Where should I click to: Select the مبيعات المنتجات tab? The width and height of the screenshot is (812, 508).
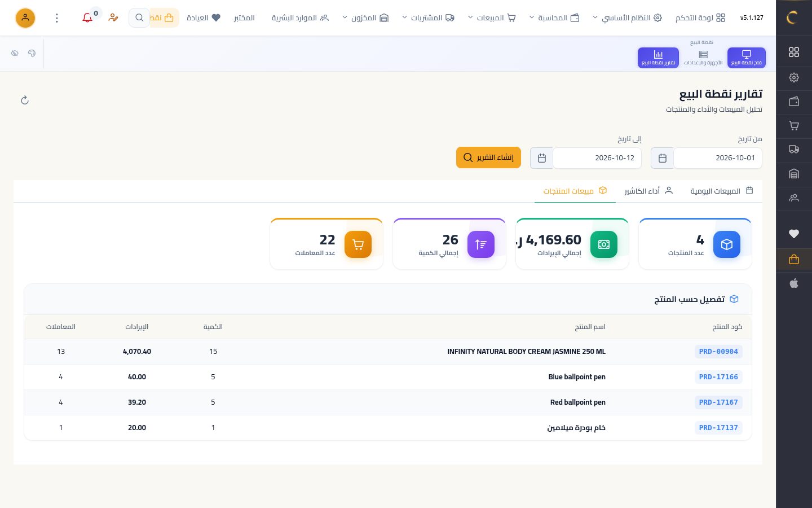coord(575,191)
